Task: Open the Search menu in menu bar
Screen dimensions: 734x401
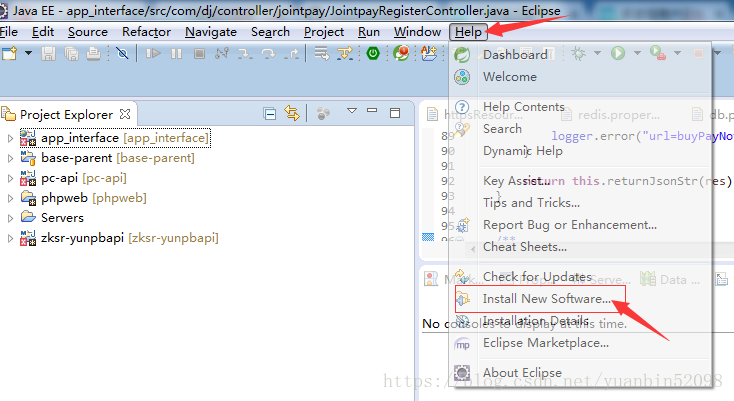Action: (271, 32)
